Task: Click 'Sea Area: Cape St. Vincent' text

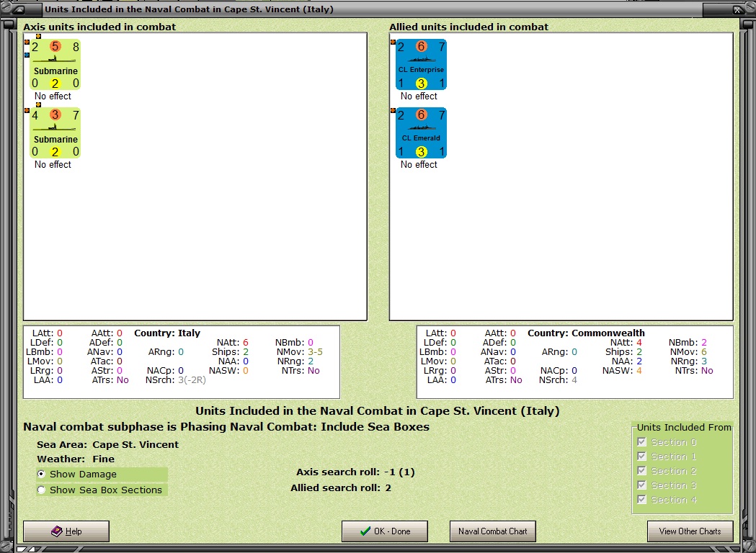Action: pyautogui.click(x=107, y=444)
